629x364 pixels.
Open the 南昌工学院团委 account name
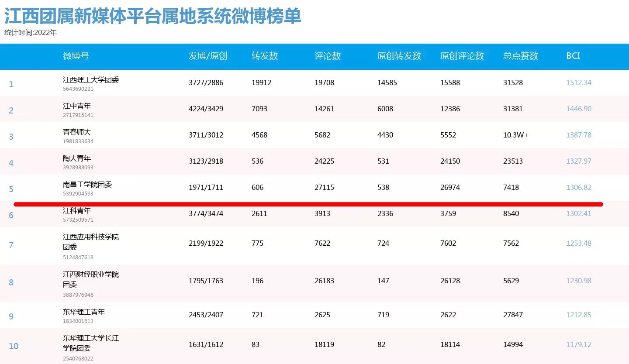(x=87, y=185)
